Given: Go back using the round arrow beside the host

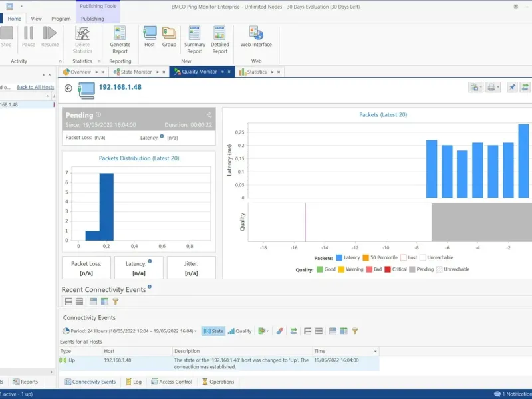Looking at the screenshot, I should click(x=68, y=88).
